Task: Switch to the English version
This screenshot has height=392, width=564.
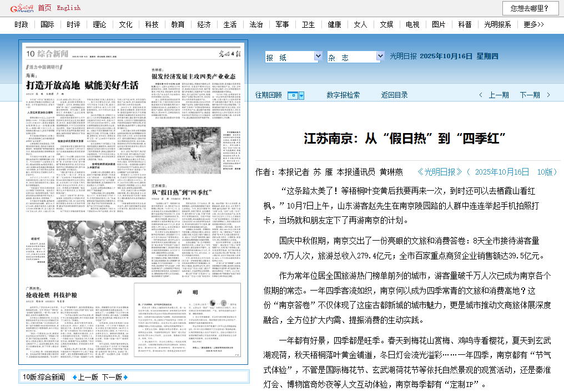Action: pyautogui.click(x=68, y=8)
